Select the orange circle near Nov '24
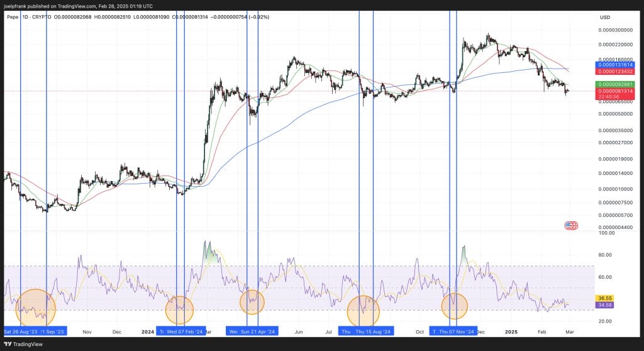The image size is (644, 351). pos(454,306)
